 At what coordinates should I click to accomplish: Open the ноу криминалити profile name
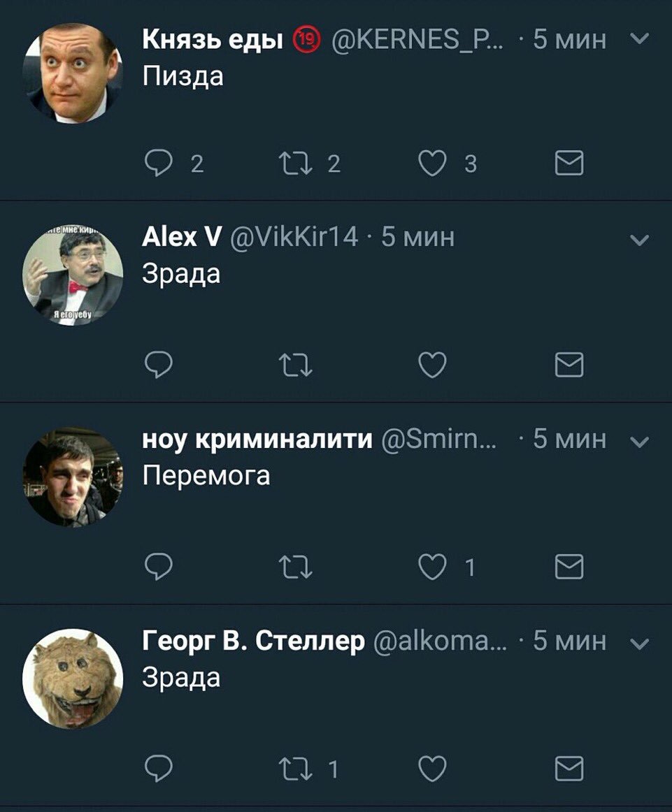tap(257, 439)
